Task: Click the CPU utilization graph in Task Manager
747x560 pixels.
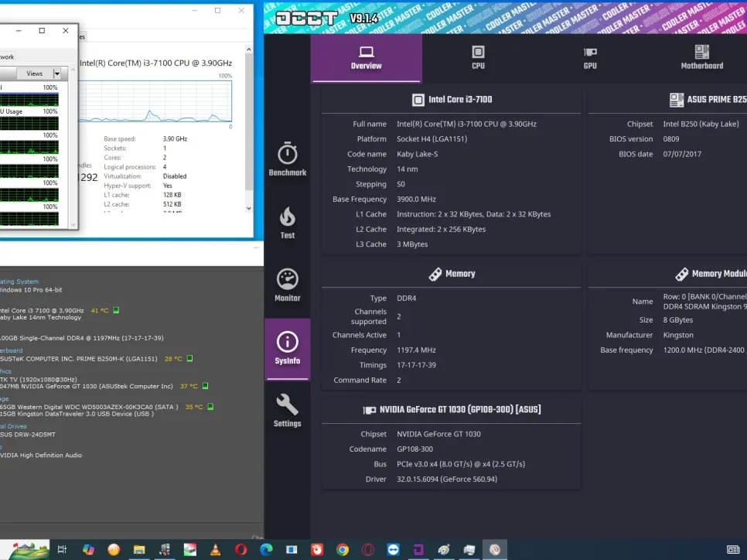Action: click(155, 101)
